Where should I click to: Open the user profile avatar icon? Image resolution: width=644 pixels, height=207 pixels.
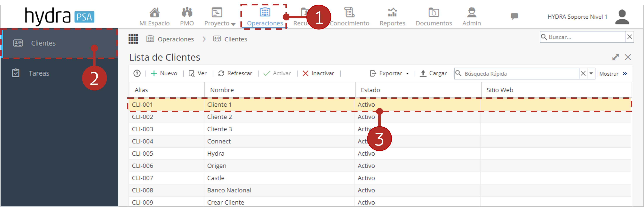click(622, 17)
